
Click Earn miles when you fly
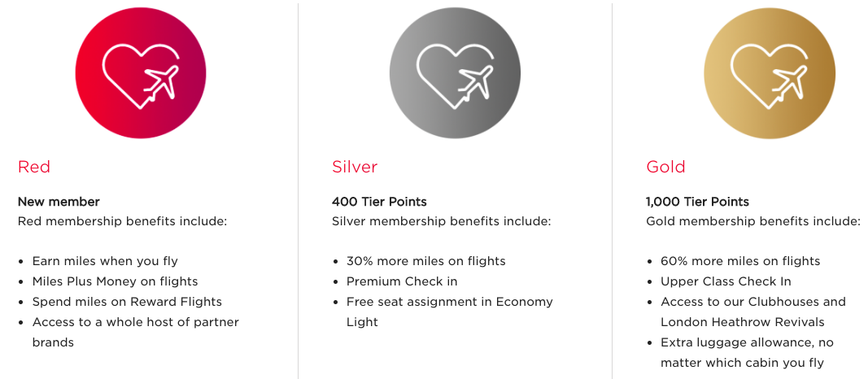coord(105,260)
